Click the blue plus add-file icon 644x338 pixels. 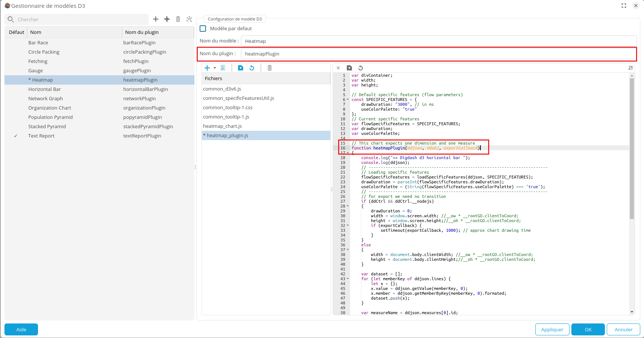pyautogui.click(x=207, y=68)
